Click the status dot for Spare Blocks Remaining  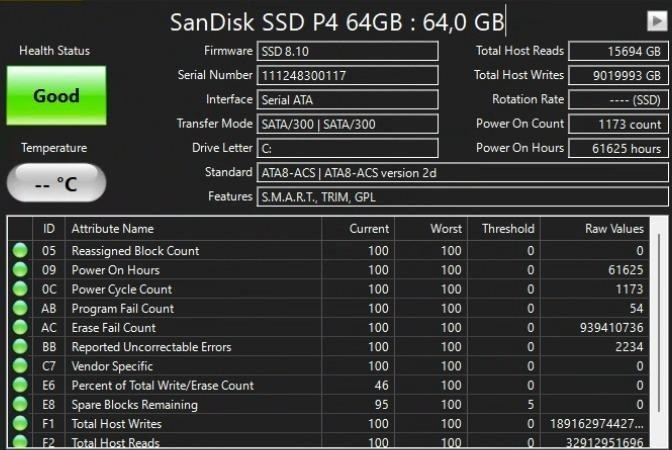(x=20, y=404)
